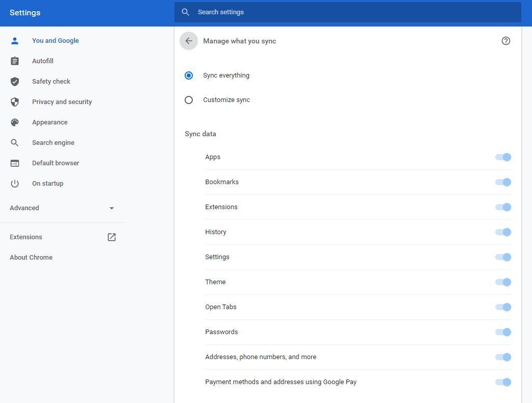This screenshot has width=532, height=403.
Task: Click the shield check icon for Safety check
Action: pos(15,82)
